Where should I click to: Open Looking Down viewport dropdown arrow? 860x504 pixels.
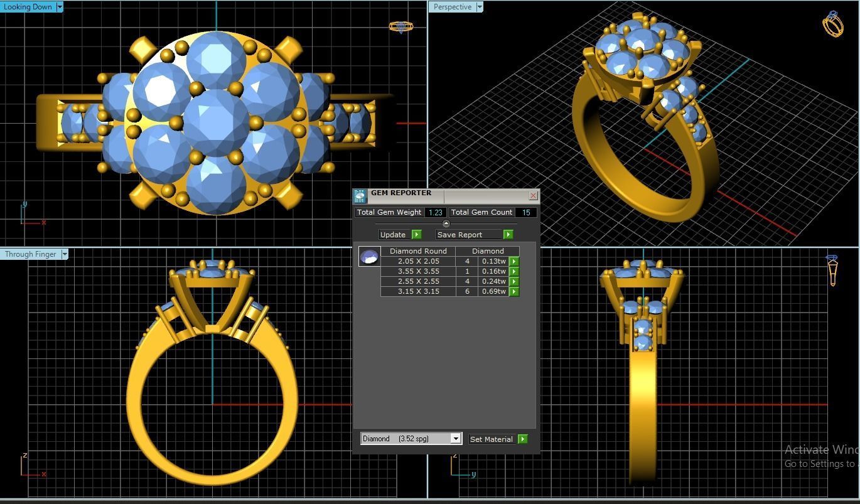pos(60,7)
